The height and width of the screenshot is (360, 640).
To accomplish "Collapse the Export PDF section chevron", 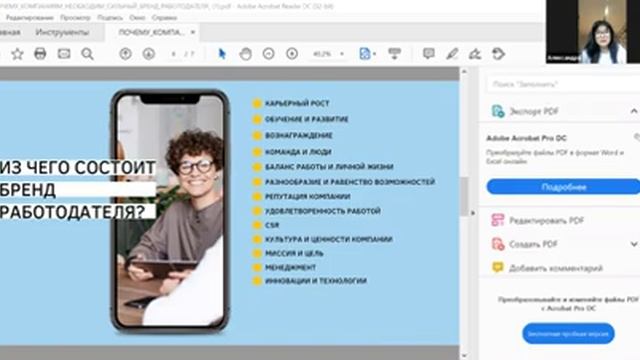I will 633,111.
